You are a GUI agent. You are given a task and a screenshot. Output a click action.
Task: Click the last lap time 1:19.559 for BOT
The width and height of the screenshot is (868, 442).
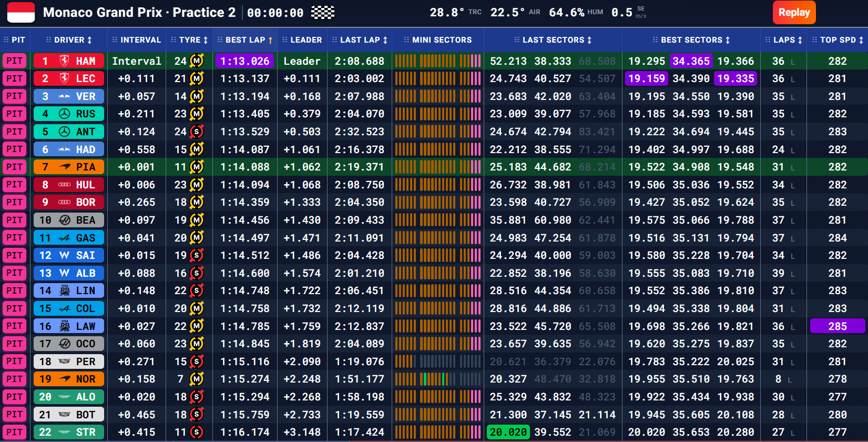[360, 415]
